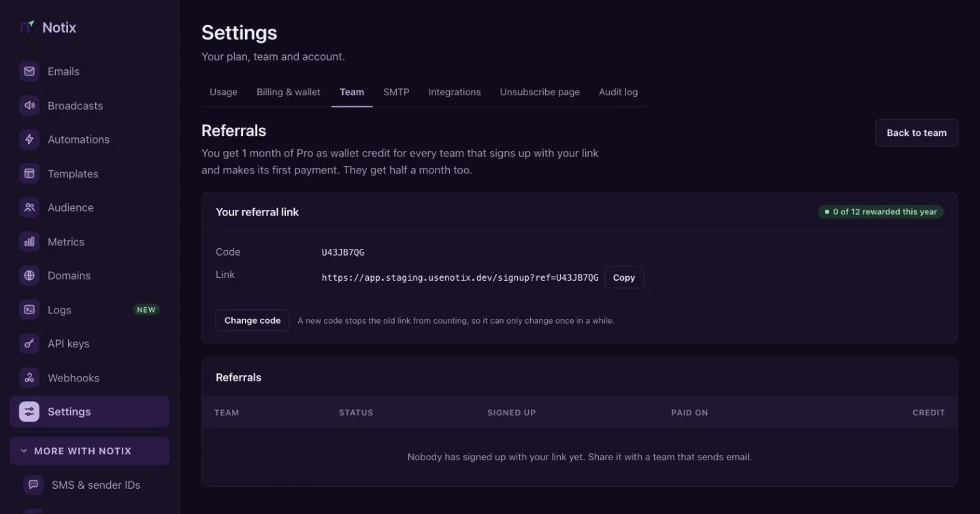Click the Credit column header

coord(929,413)
